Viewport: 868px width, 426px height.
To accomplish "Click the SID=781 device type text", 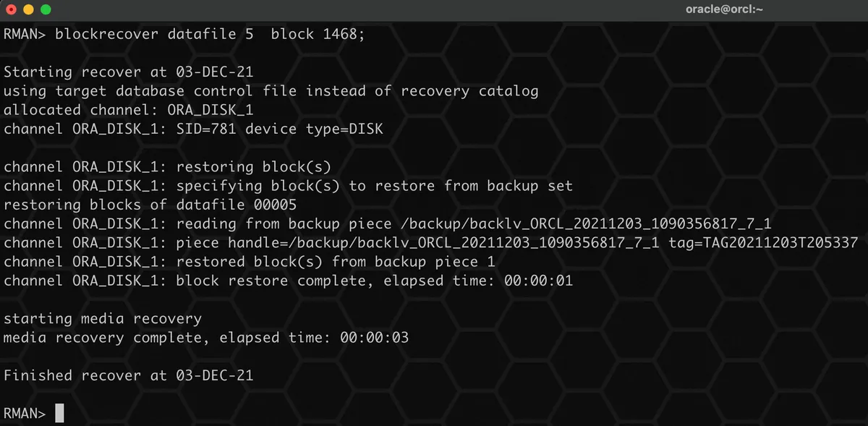I will pos(279,129).
